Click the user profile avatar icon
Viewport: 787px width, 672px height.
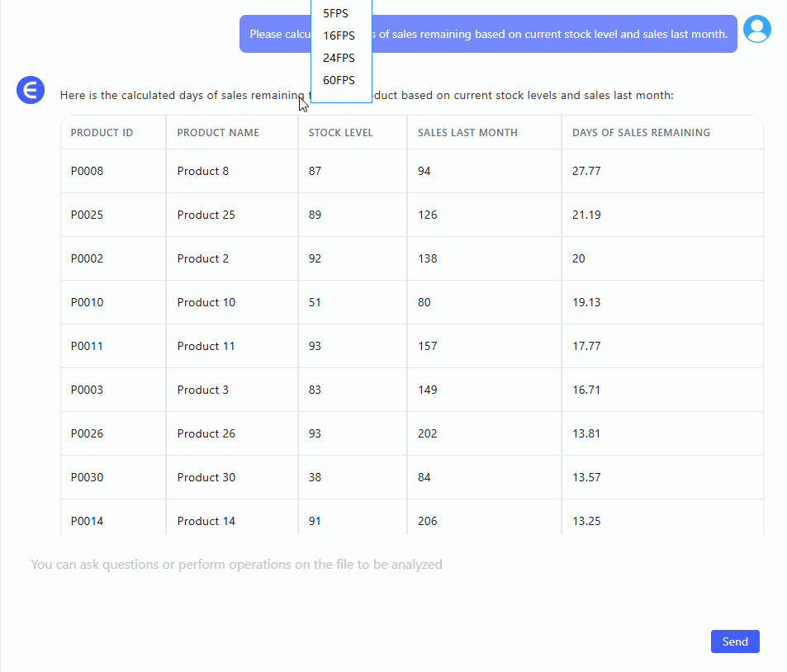(x=756, y=29)
